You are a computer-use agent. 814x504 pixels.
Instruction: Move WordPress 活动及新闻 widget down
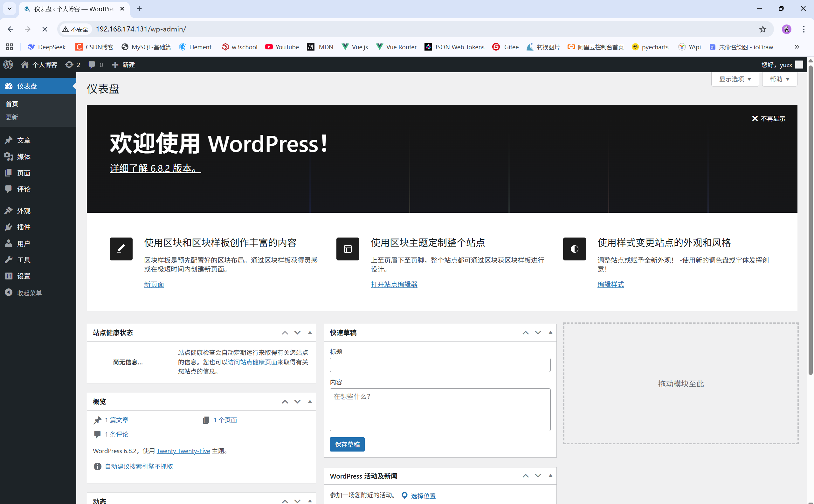click(538, 476)
